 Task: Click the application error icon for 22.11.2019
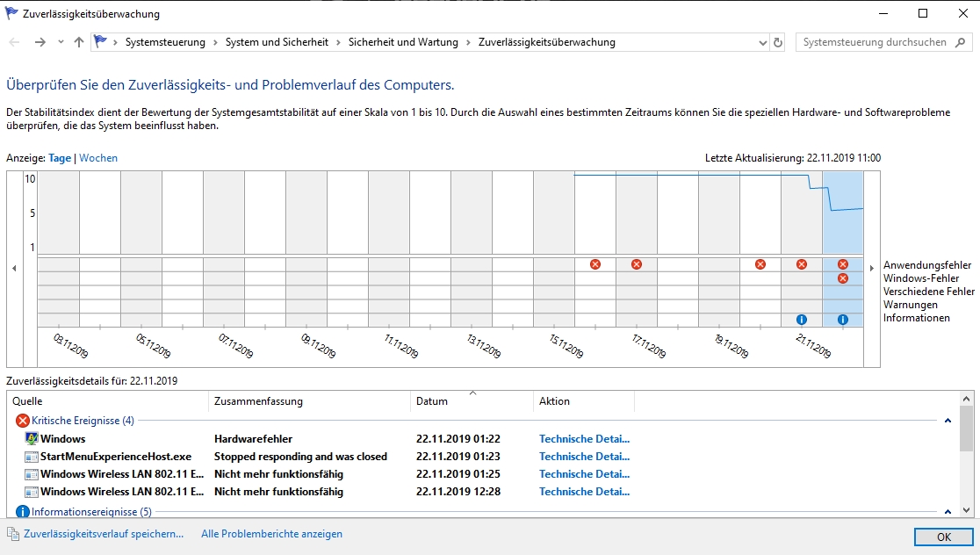(842, 264)
